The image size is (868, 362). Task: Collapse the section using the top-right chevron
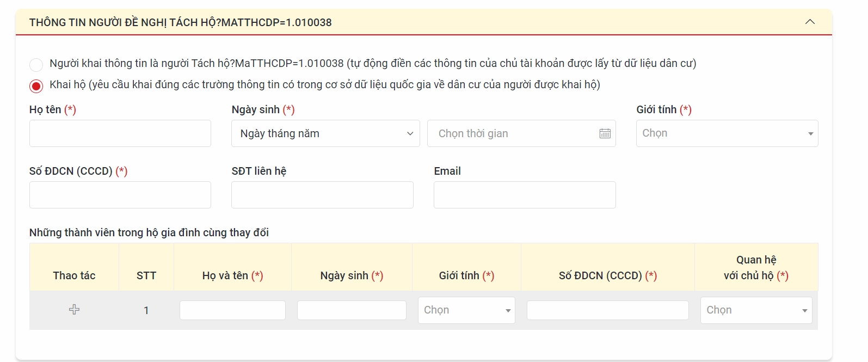pos(810,22)
